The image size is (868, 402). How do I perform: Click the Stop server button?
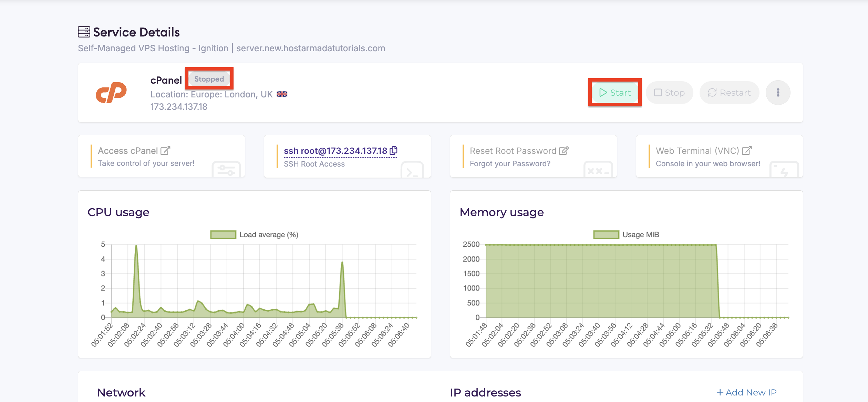(x=669, y=93)
